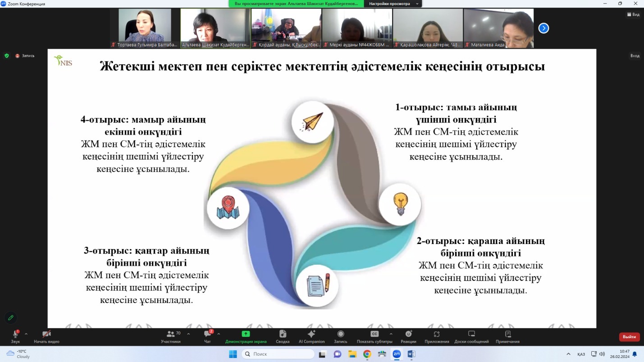This screenshot has height=362, width=644.
Task: Open Word from taskbar
Action: tap(411, 354)
